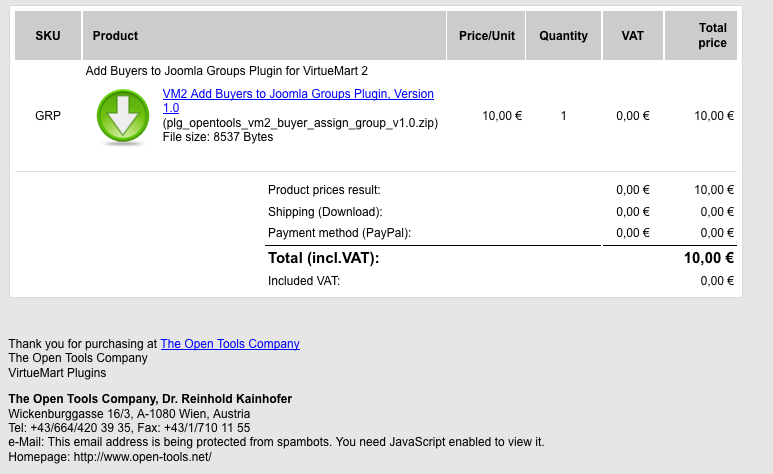Click the Quantity column header

[563, 36]
